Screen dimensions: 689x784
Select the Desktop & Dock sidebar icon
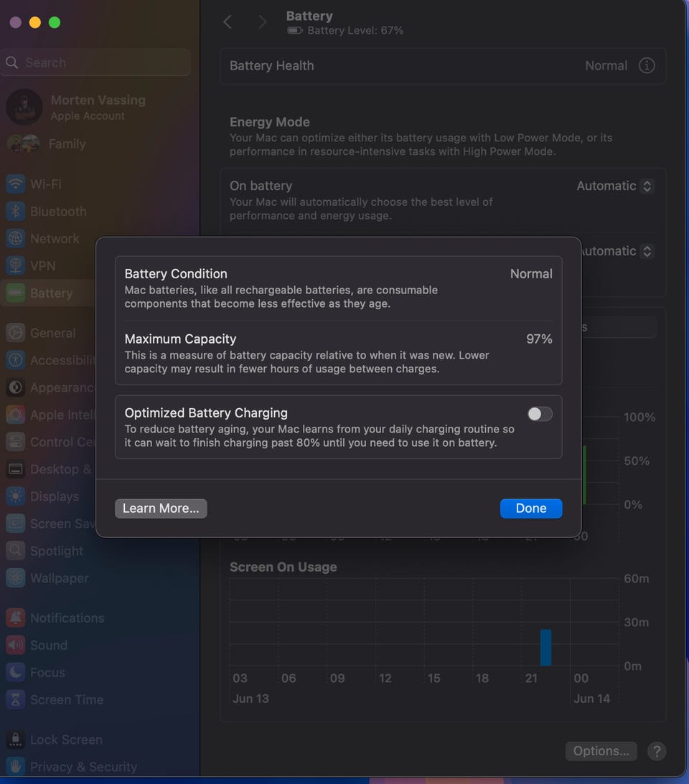click(16, 469)
